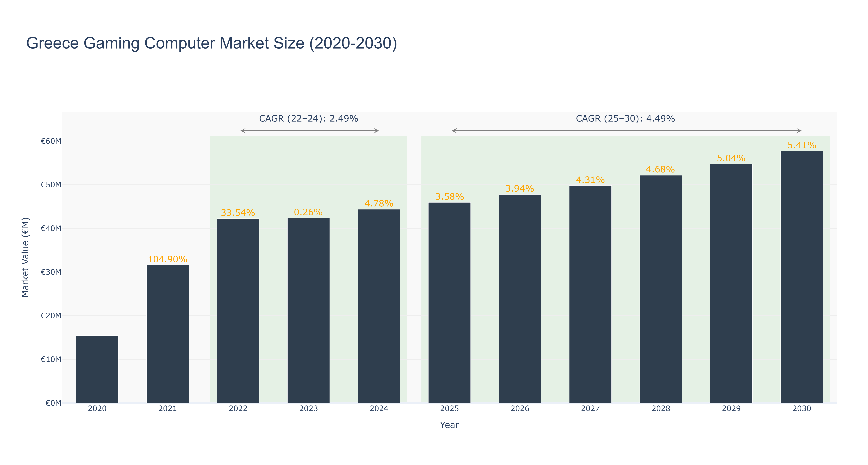Viewport: 868px width, 465px height.
Task: Click the "5.41%" growth label
Action: pyautogui.click(x=802, y=145)
